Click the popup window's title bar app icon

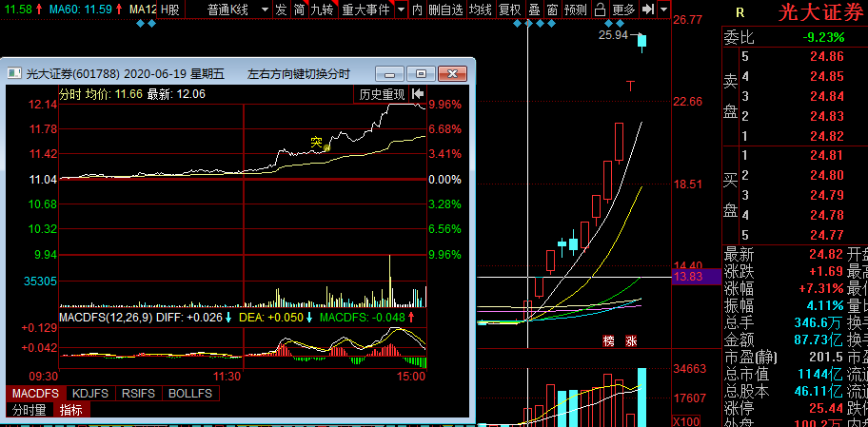(x=14, y=73)
